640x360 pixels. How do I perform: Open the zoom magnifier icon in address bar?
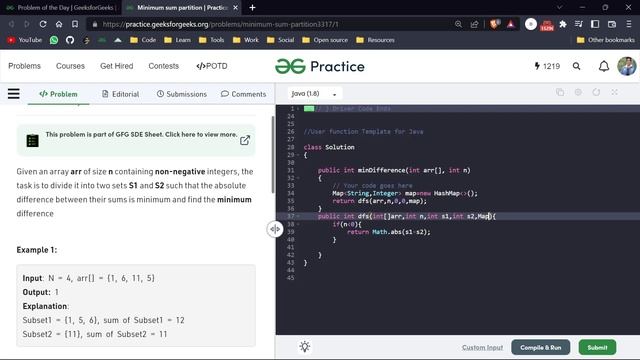(x=458, y=24)
